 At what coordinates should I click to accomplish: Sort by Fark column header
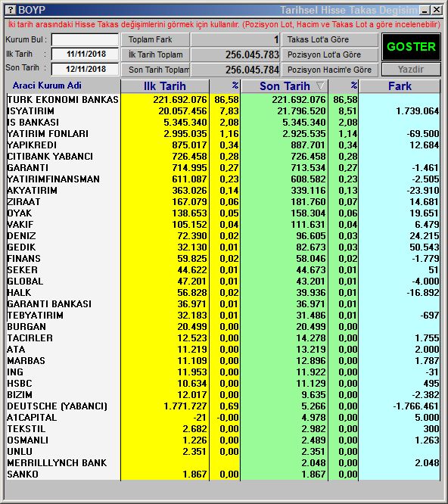pos(400,86)
